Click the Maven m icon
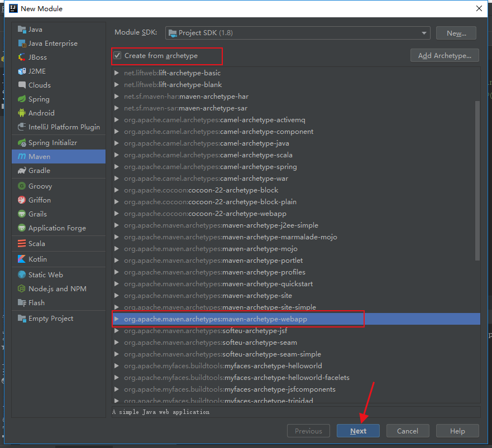Viewport: 492px width, 448px height. point(22,156)
